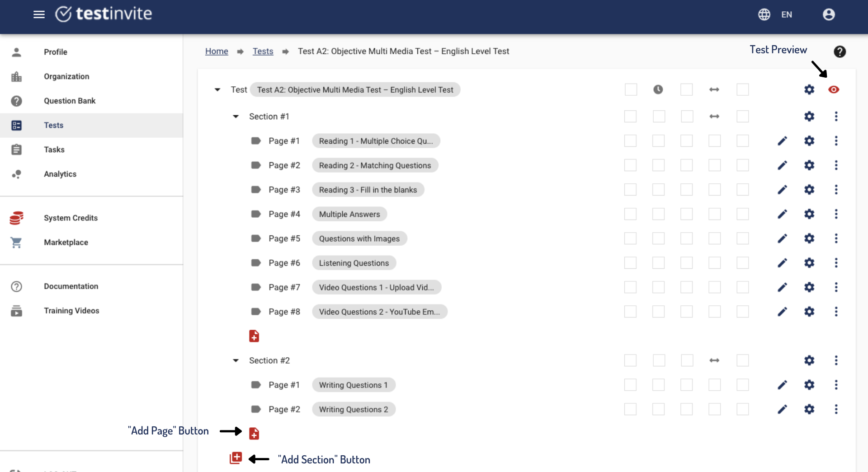Go to the Home breadcrumb link

click(217, 51)
